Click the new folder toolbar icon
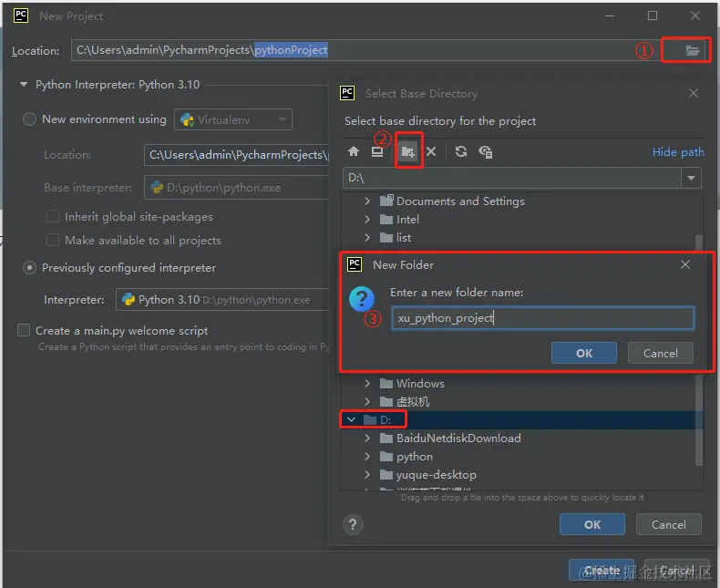The width and height of the screenshot is (720, 588). pos(407,151)
